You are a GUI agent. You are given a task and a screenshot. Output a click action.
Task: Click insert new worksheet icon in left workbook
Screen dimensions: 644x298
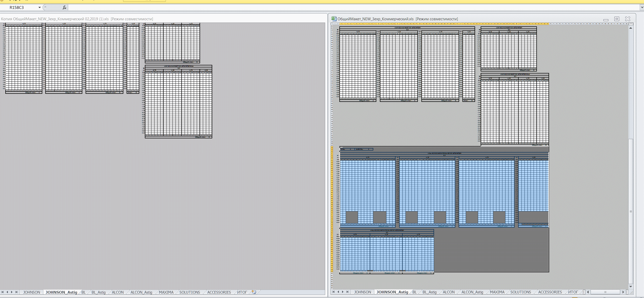[254, 292]
